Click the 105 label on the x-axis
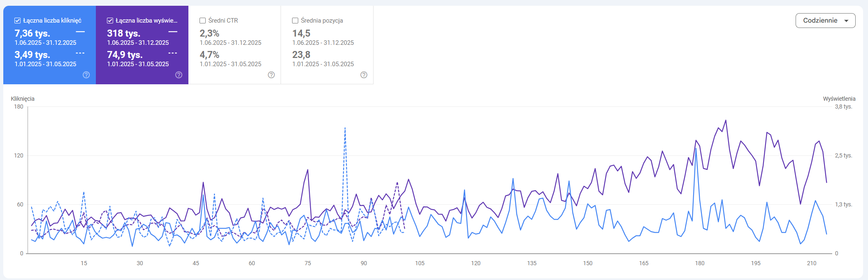The image size is (868, 280). (420, 263)
